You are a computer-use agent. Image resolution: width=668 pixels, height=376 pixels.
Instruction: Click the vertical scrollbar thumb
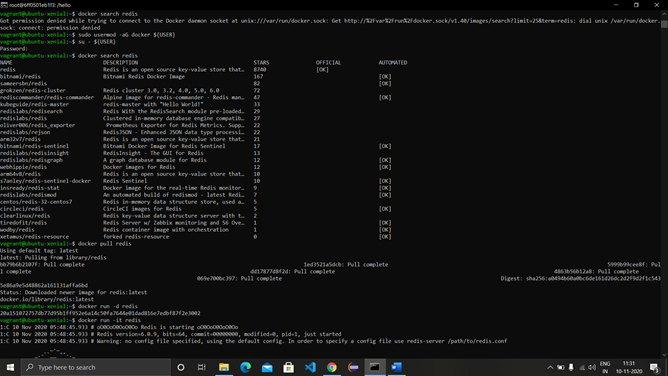pos(664,24)
